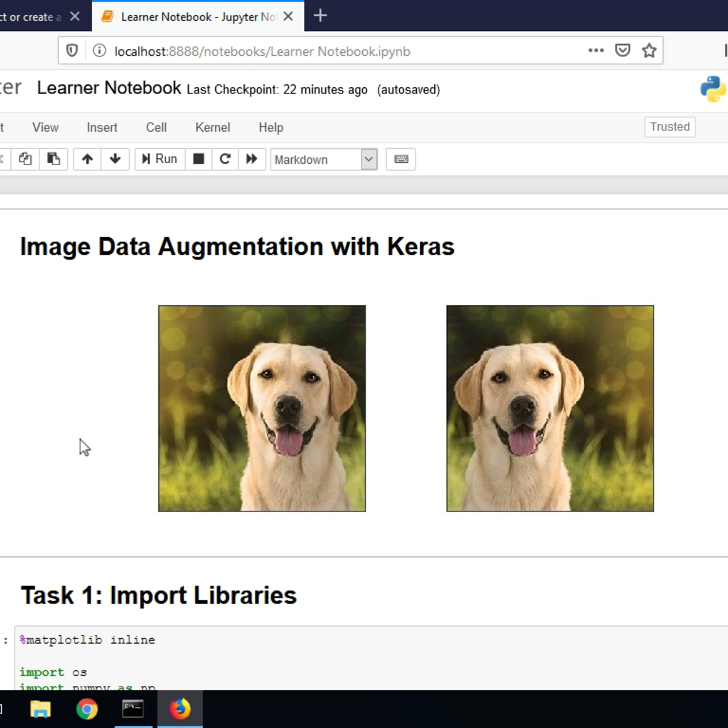Open Google Chrome from the taskbar

click(x=87, y=709)
